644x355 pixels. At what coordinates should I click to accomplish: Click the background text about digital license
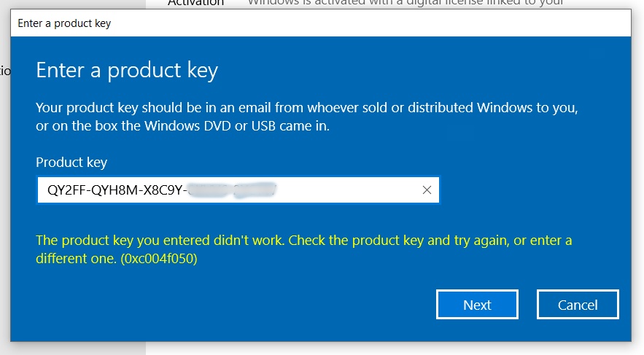[x=406, y=3]
